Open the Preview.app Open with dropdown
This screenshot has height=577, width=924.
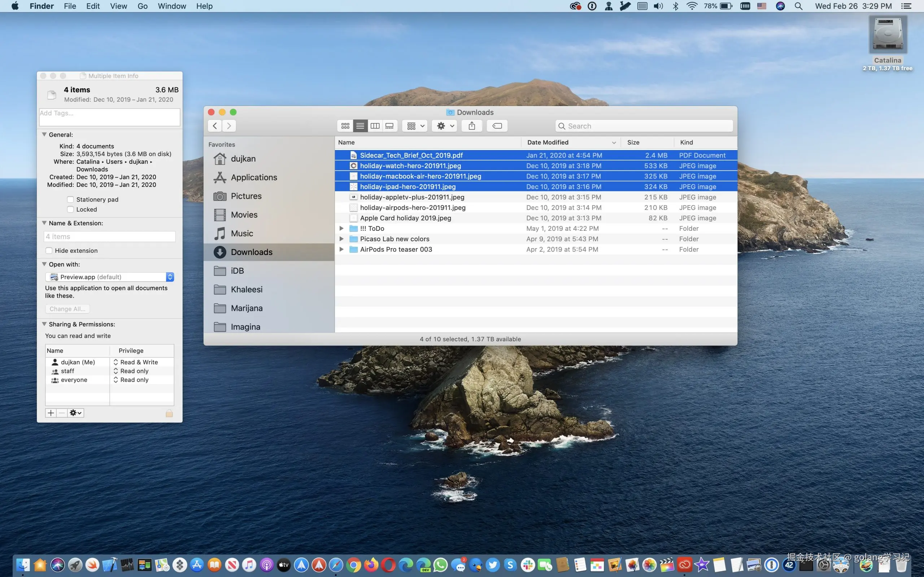(110, 277)
